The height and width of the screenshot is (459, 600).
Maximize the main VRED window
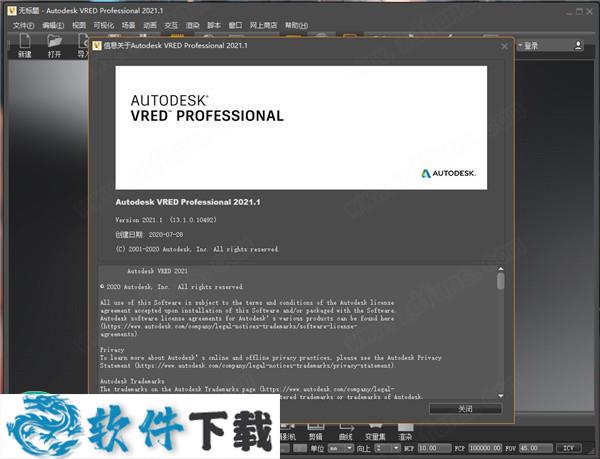click(x=579, y=11)
